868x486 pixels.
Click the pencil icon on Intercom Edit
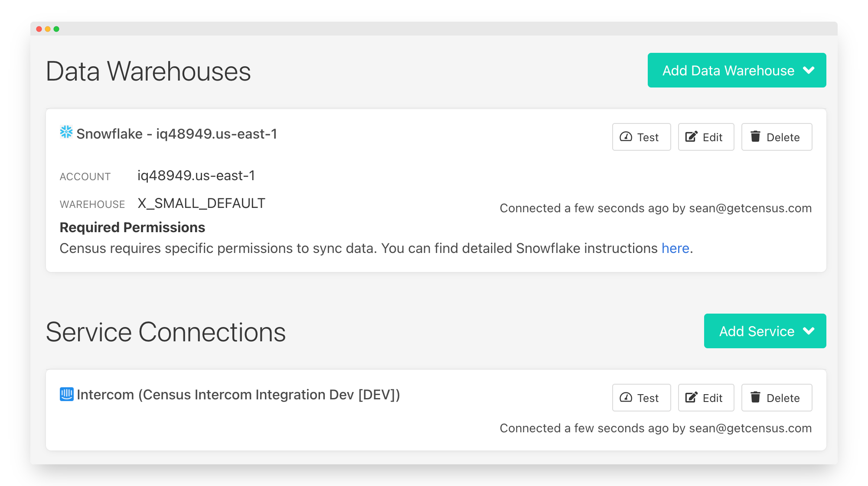[x=691, y=398]
